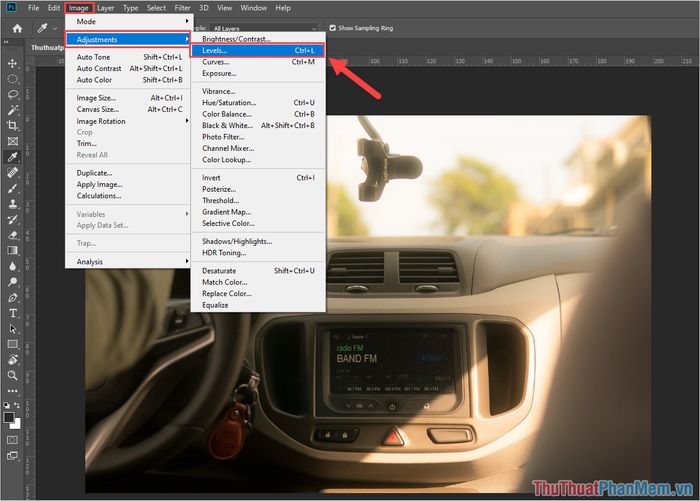Select the Brush tool
This screenshot has width=700, height=501.
click(x=12, y=188)
